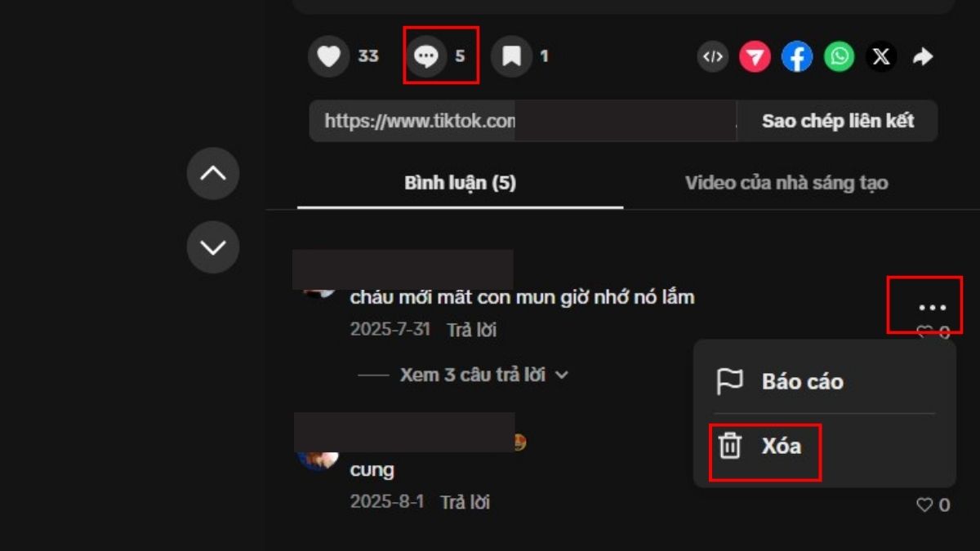Like the 'cung' comment heart
This screenshot has width=980, height=551.
[924, 505]
